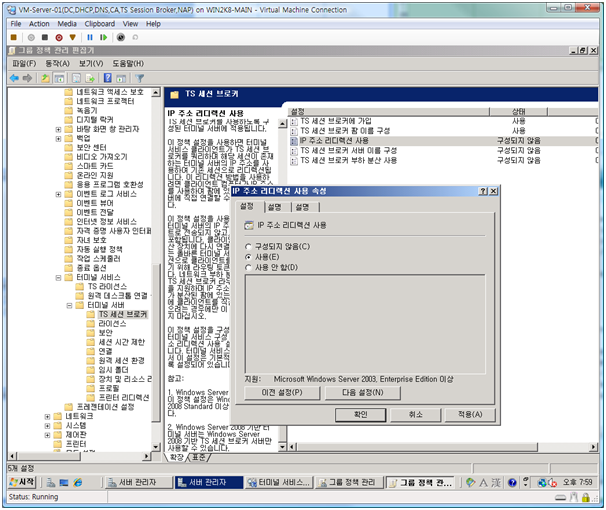
Task: Click the 적용(A) button
Action: point(470,415)
